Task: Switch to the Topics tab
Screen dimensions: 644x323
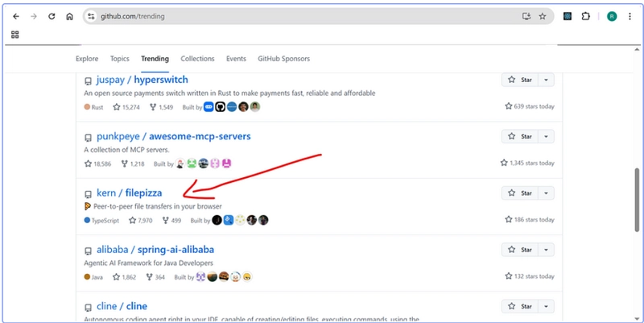Action: pyautogui.click(x=119, y=59)
